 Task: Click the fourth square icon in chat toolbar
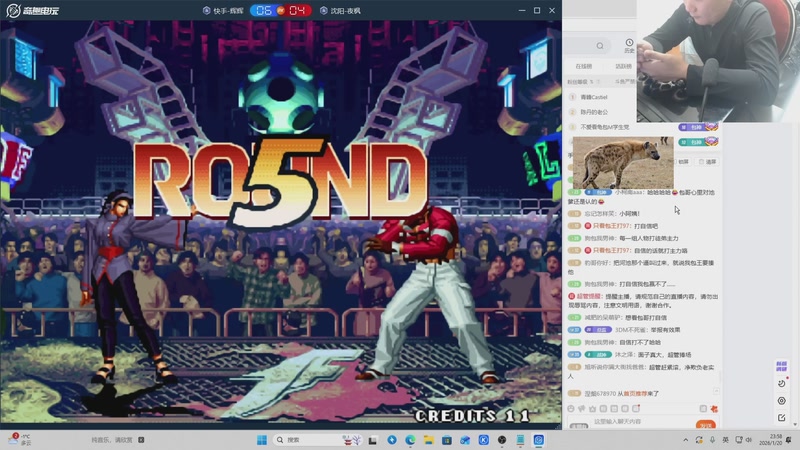point(603,409)
